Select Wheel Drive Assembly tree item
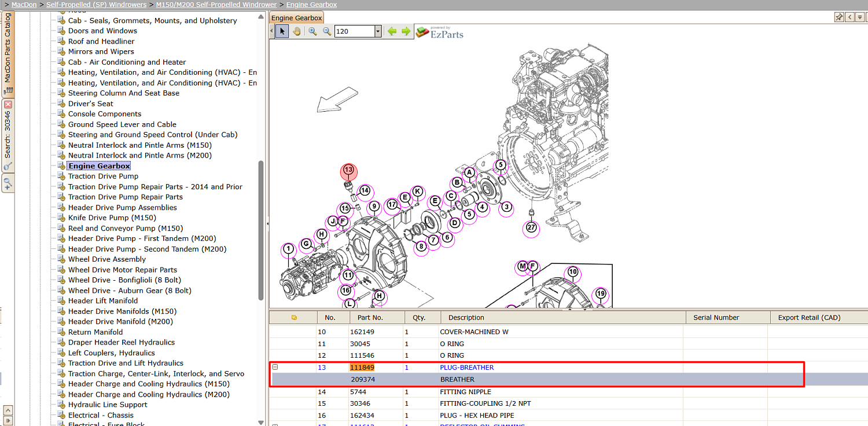Image resolution: width=868 pixels, height=426 pixels. [107, 259]
